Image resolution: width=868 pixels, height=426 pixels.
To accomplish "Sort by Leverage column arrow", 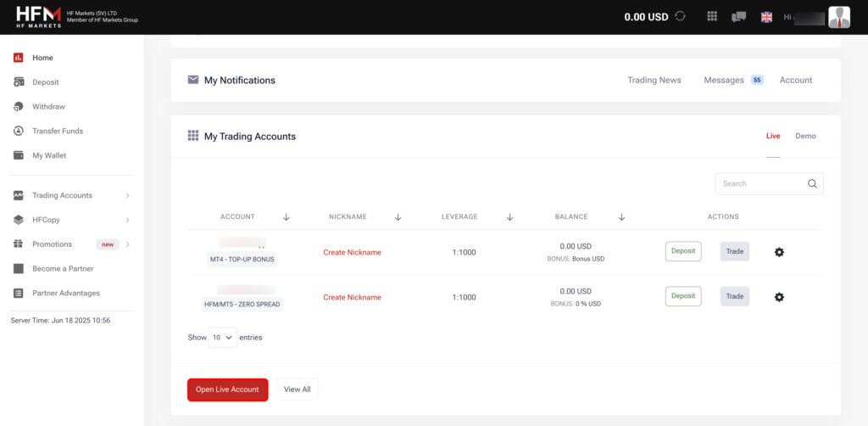I will [x=509, y=217].
